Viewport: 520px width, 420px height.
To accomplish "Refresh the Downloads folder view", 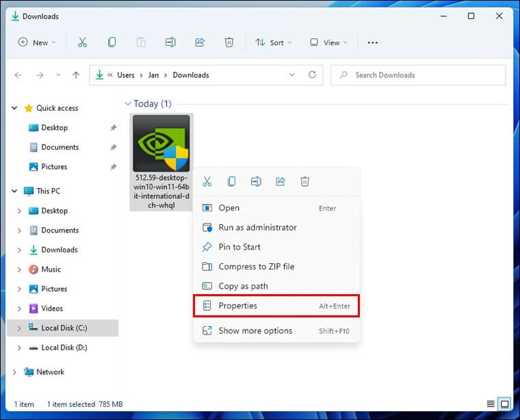I will pyautogui.click(x=312, y=75).
